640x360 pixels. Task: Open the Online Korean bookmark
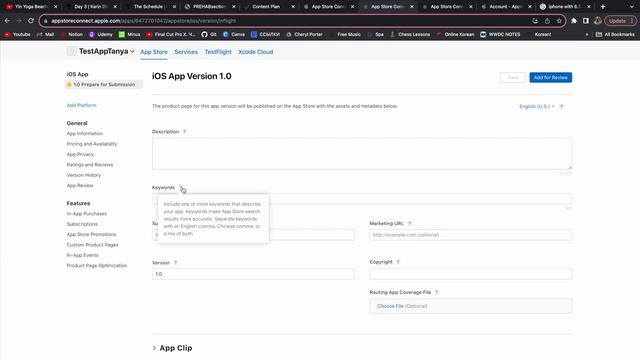[456, 34]
